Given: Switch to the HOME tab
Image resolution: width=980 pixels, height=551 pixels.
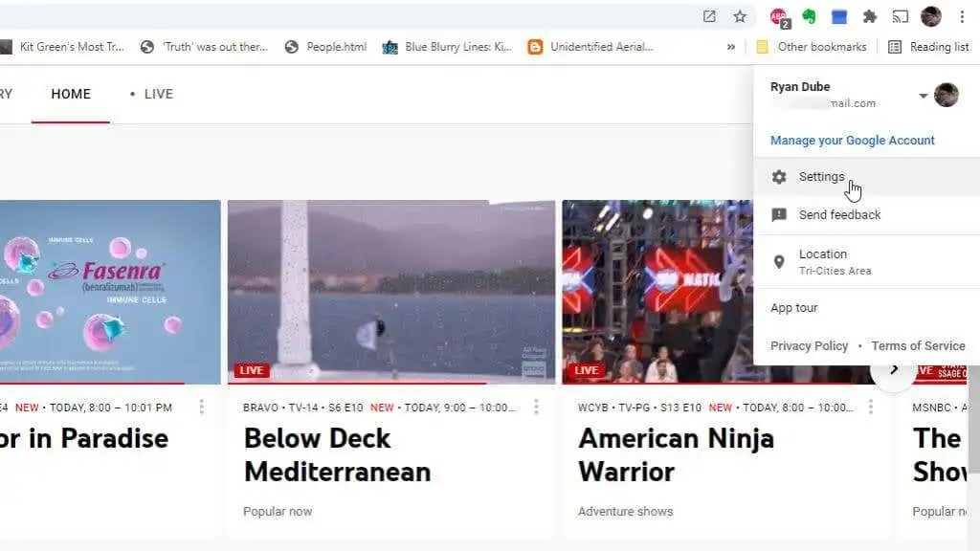Looking at the screenshot, I should pos(71,94).
